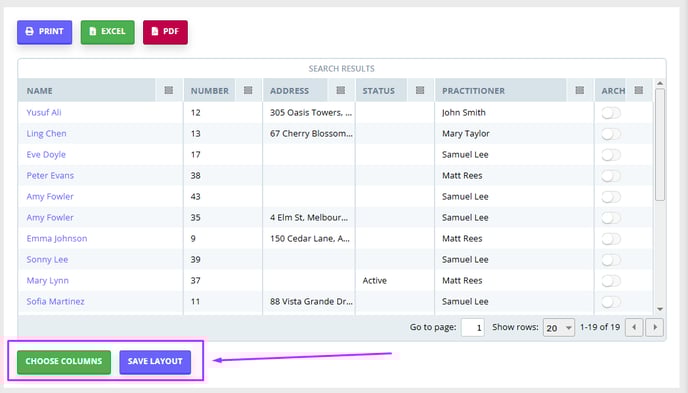Click the scrollbar down arrow
The height and width of the screenshot is (393, 688).
point(660,309)
